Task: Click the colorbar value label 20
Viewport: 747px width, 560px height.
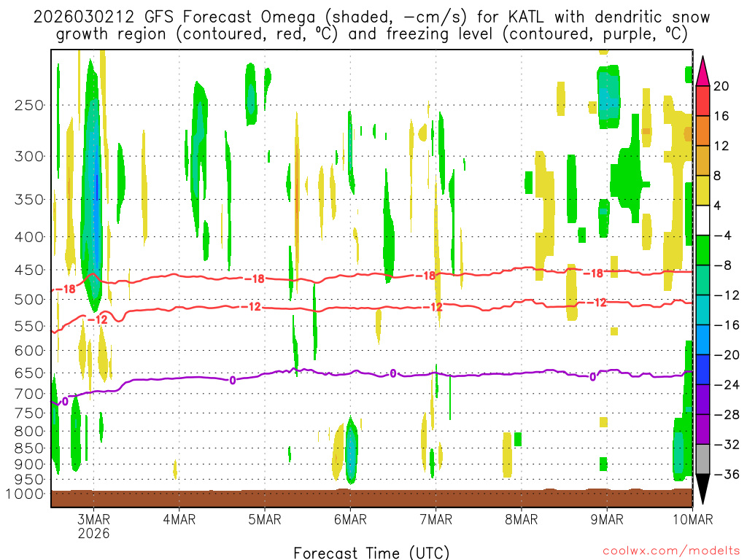Action: (x=721, y=86)
